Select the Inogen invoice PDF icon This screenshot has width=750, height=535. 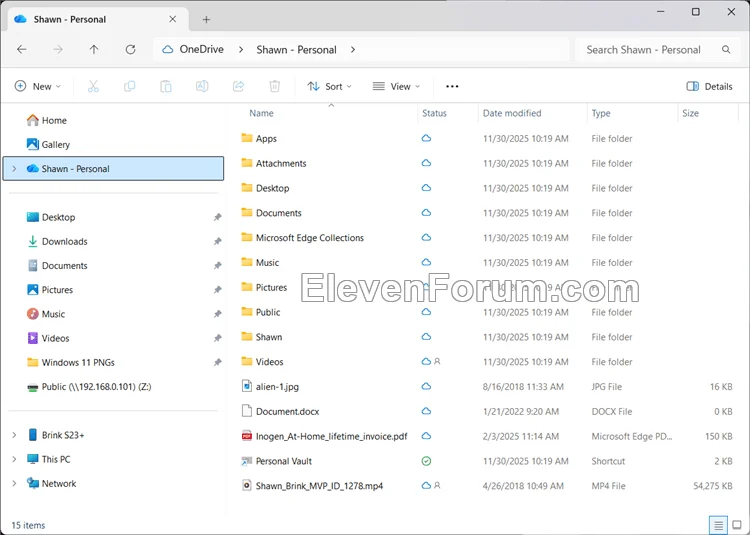click(247, 436)
